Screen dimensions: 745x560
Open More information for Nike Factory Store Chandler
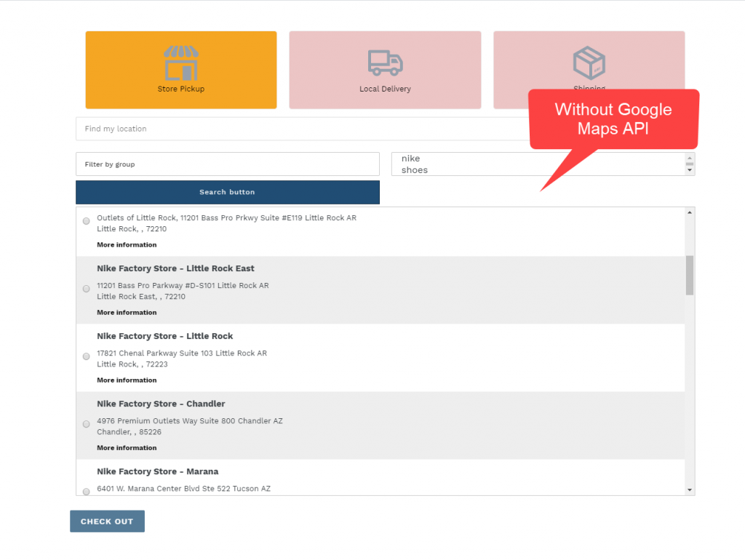(127, 448)
